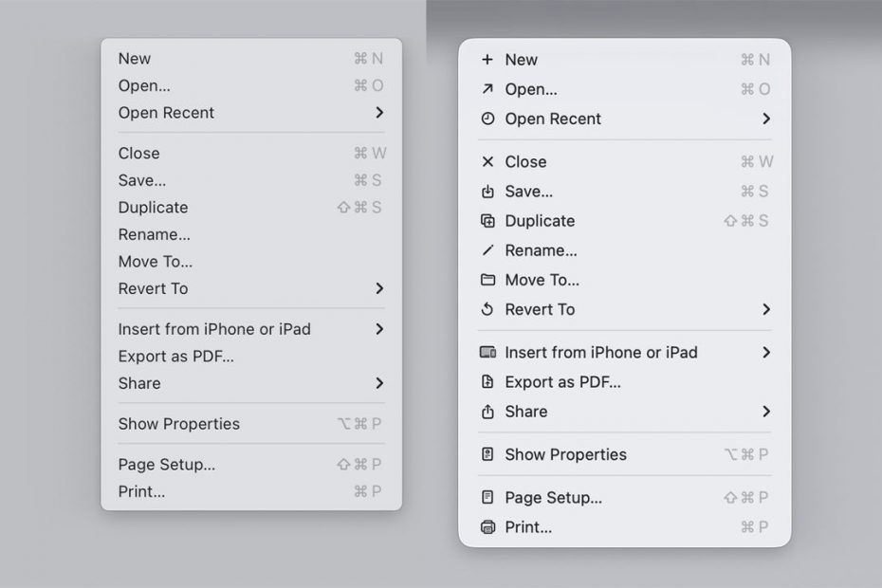
Task: Choose Show Properties text in the menu with icons
Action: click(x=565, y=455)
